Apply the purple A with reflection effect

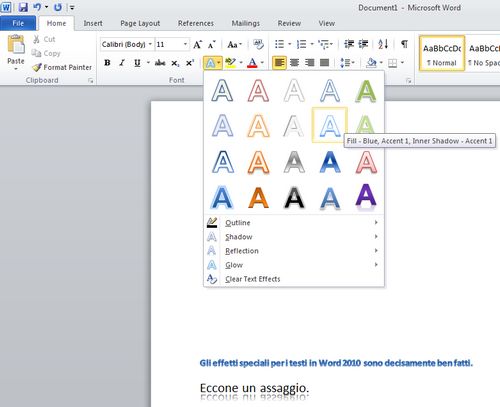(x=366, y=198)
